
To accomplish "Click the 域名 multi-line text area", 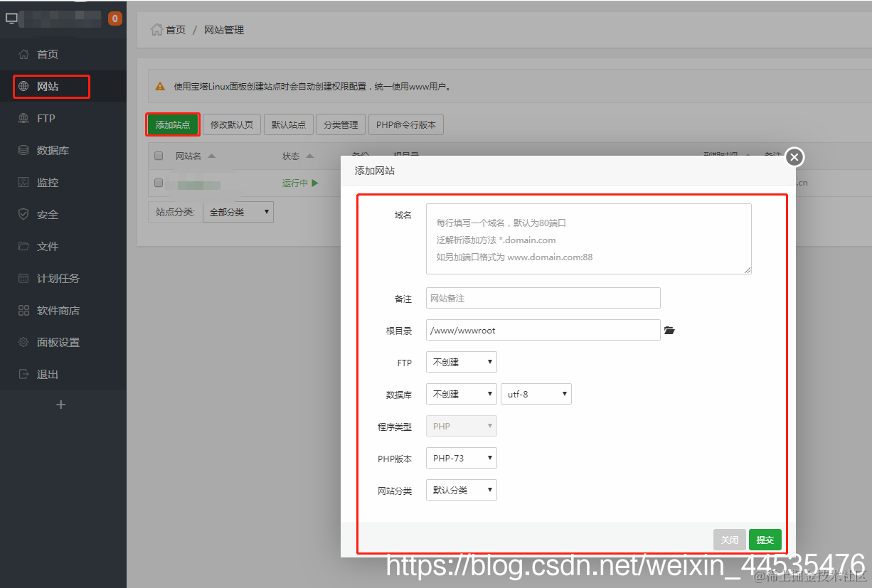I will coord(589,239).
